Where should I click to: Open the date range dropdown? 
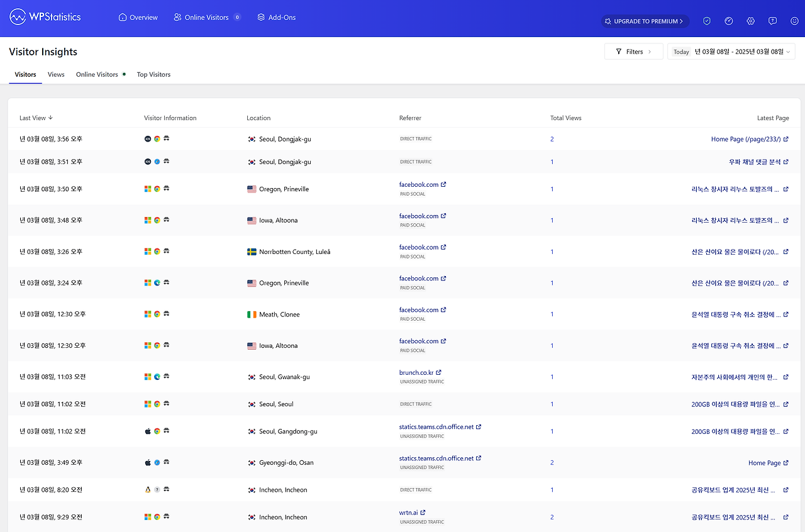click(731, 52)
